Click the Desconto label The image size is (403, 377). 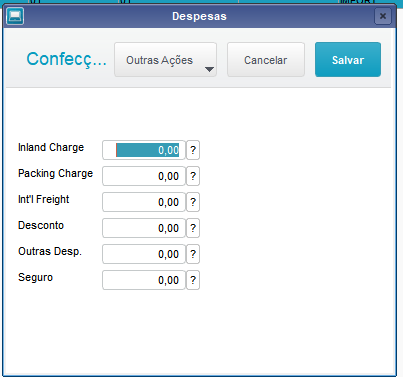coord(41,225)
